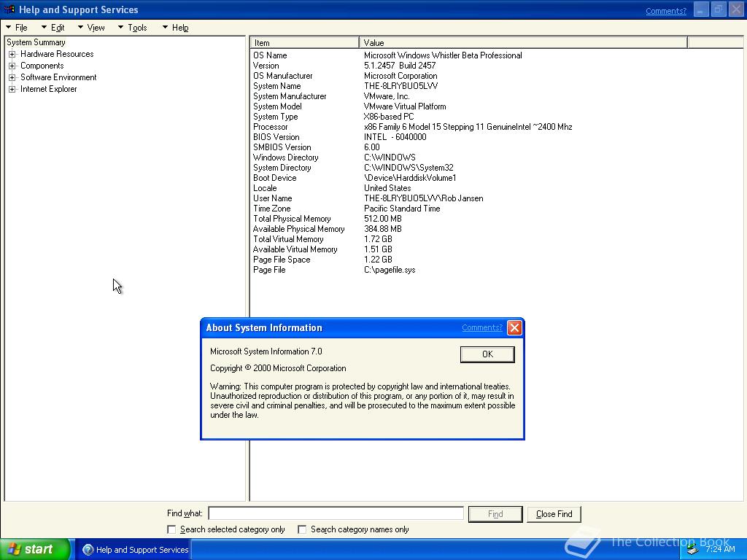Click the Windows flag on Start button

click(14, 550)
